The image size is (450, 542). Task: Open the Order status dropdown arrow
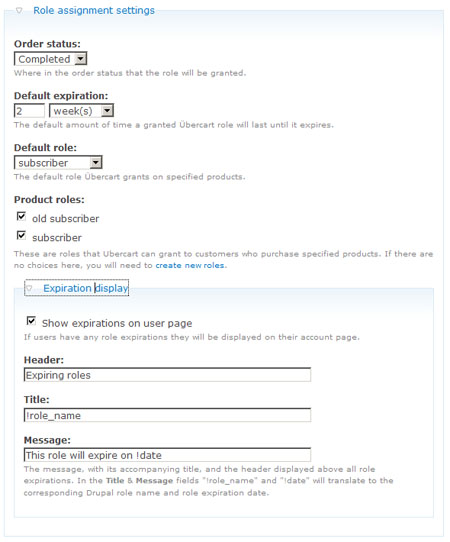click(x=81, y=59)
